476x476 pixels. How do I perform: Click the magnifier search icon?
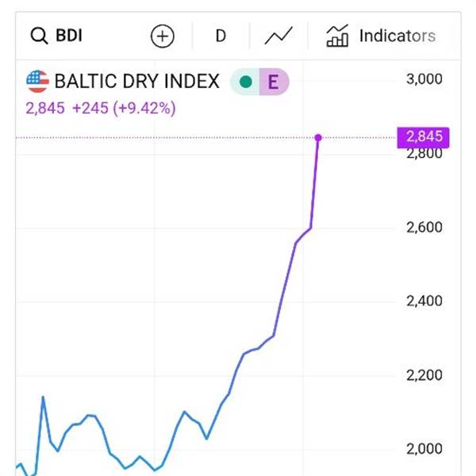[x=39, y=36]
